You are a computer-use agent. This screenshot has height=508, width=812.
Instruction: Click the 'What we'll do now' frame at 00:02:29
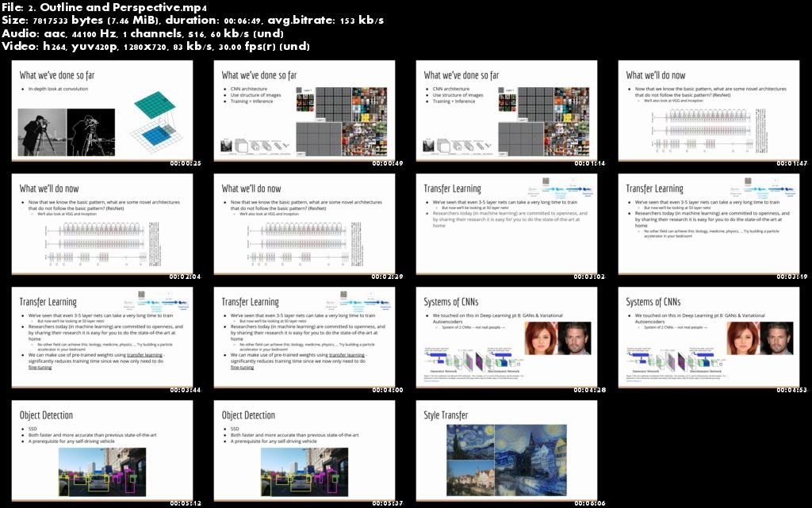[x=305, y=224]
